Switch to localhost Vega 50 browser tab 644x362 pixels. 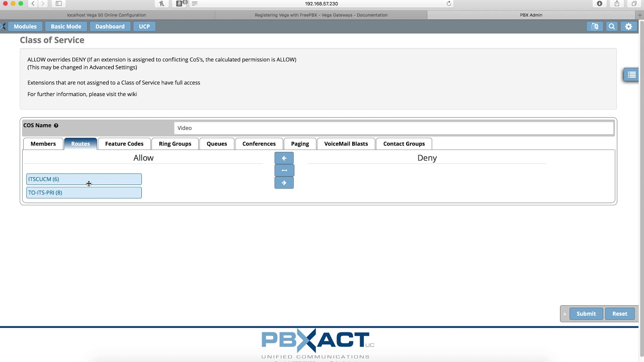(107, 15)
